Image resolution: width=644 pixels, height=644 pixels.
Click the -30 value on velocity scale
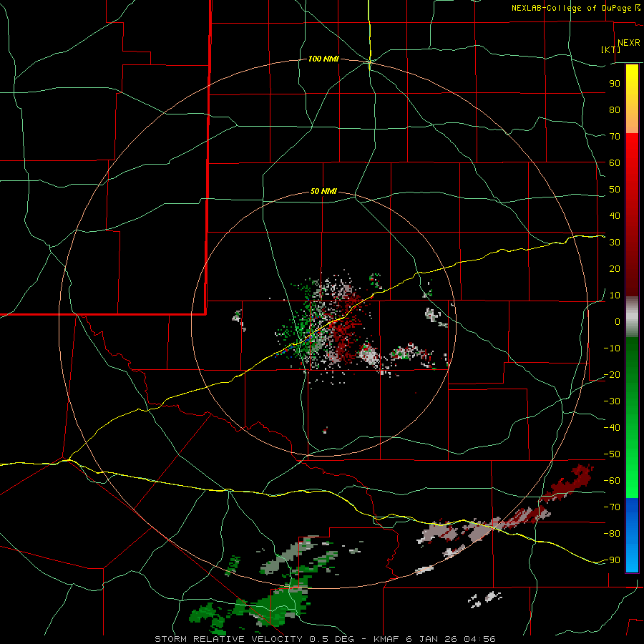tap(612, 401)
